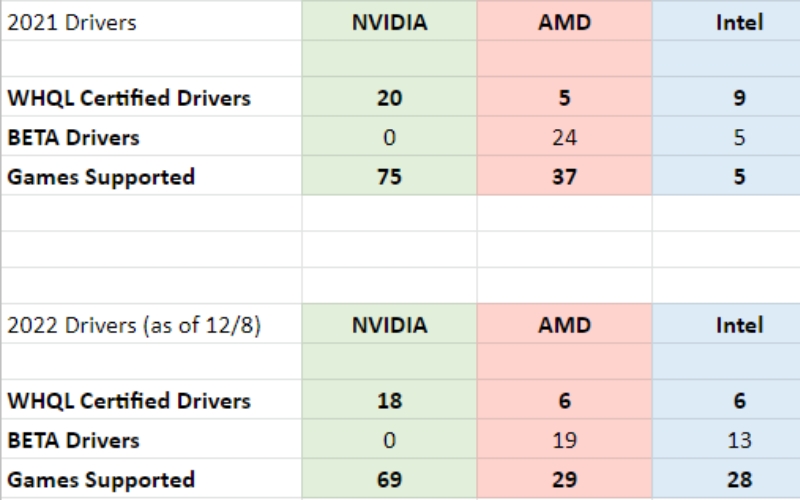The height and width of the screenshot is (500, 800).
Task: Click the NVIDIA header in the 2021 table
Action: (389, 22)
